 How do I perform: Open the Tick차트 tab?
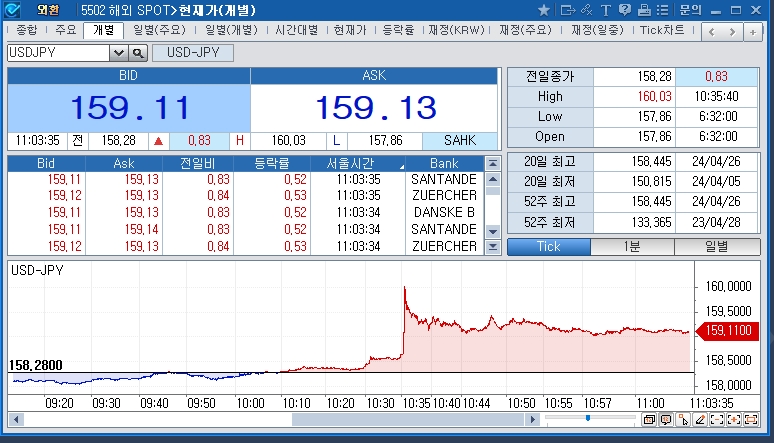[x=662, y=30]
